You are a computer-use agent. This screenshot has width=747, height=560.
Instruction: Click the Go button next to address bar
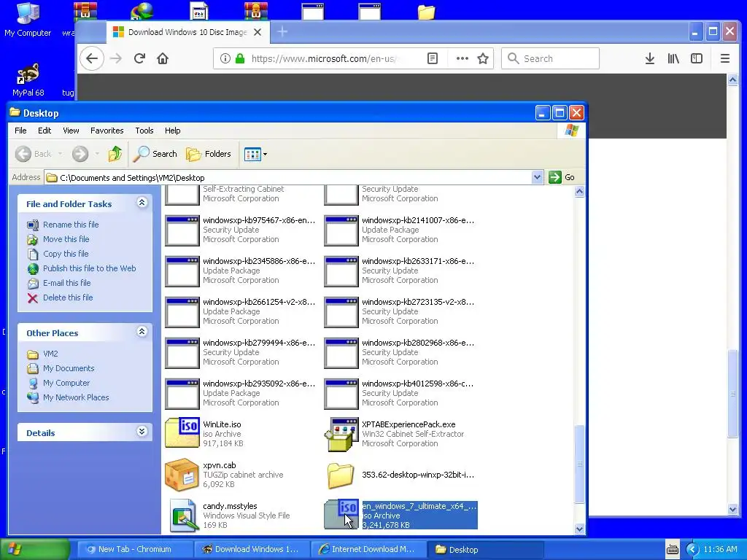pyautogui.click(x=562, y=177)
